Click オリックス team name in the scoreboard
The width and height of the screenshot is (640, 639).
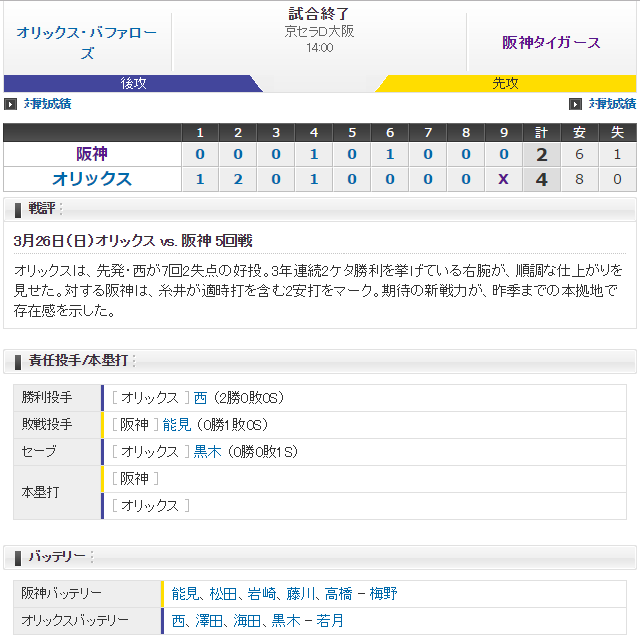coord(92,179)
